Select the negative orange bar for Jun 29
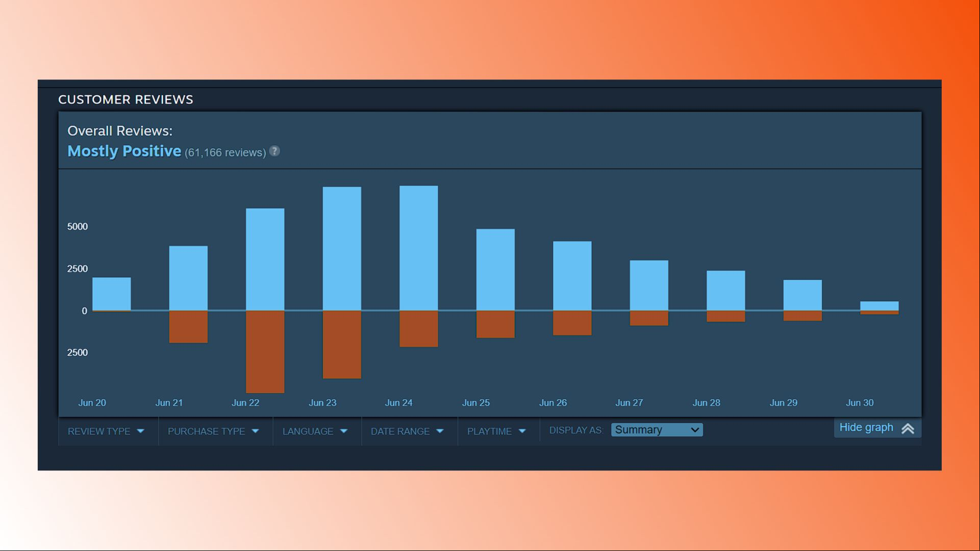The width and height of the screenshot is (980, 551). [x=802, y=316]
